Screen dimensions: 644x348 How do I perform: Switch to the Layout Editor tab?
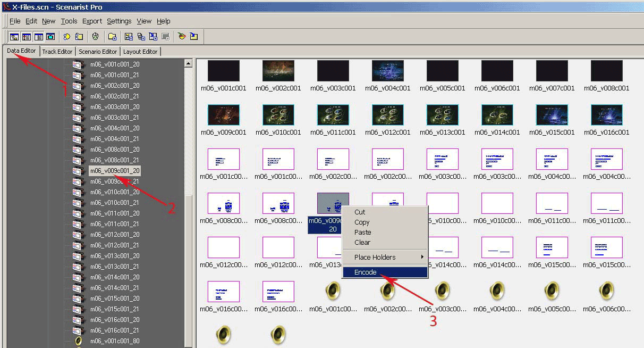tap(140, 52)
